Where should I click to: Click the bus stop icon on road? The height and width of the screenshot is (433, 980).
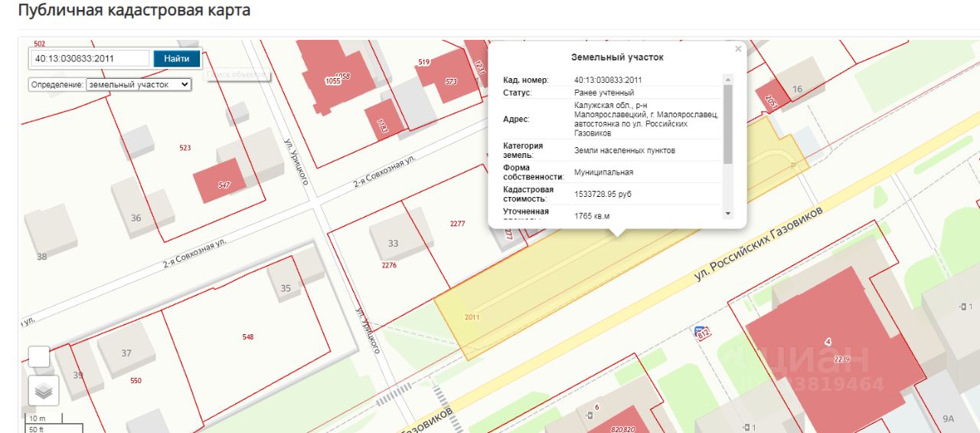pos(700,333)
